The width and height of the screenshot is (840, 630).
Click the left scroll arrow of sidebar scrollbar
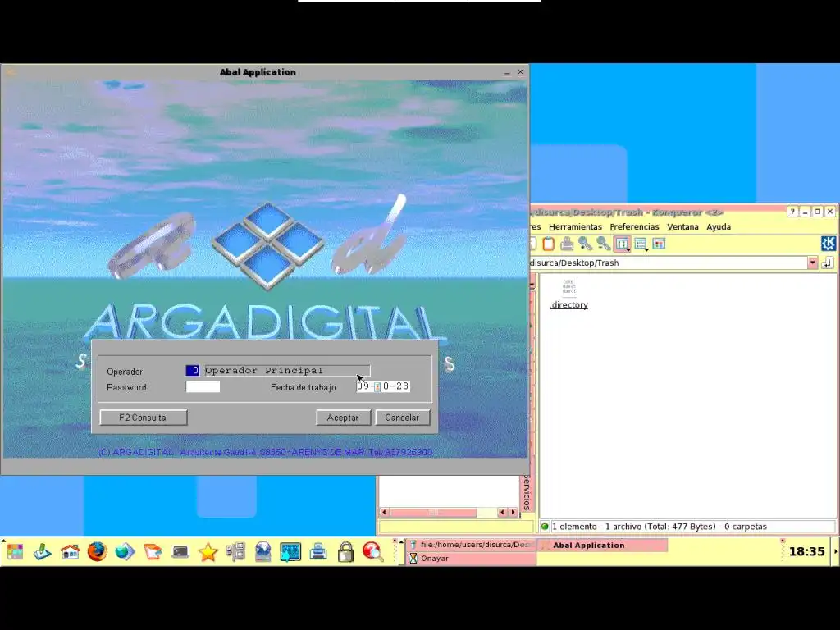pyautogui.click(x=384, y=512)
